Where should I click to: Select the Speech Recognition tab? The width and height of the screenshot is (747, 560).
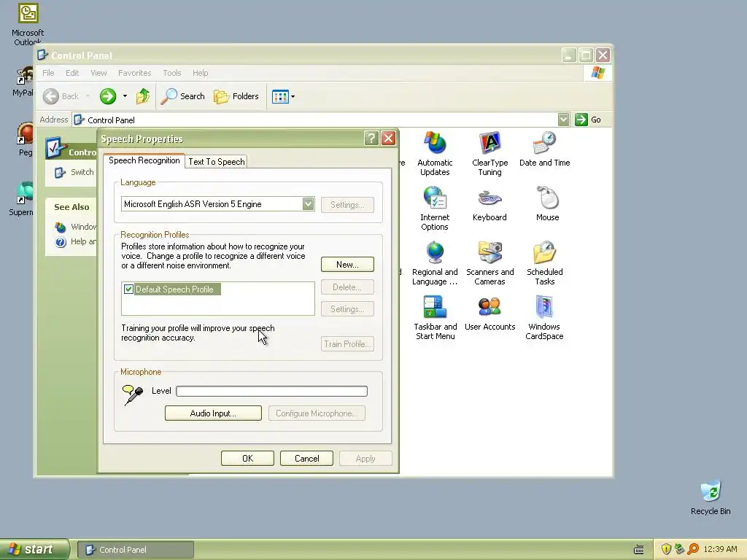[144, 160]
